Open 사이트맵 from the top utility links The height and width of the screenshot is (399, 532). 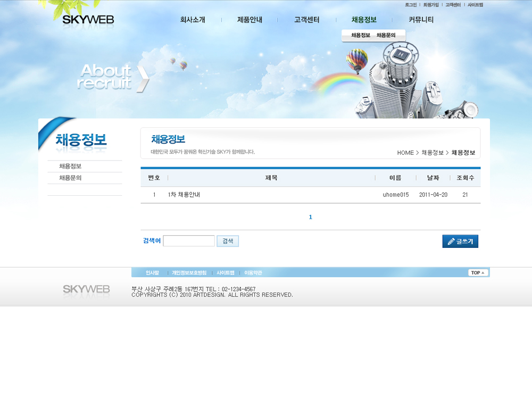(x=475, y=5)
